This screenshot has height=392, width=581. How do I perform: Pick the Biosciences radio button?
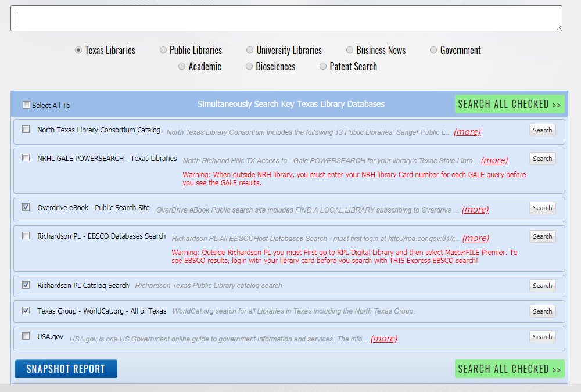tap(249, 66)
